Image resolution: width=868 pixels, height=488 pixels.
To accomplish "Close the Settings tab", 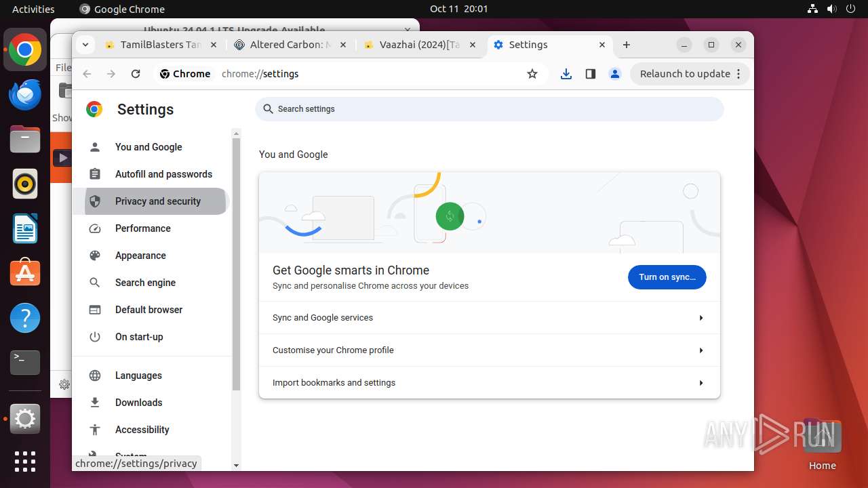I will click(602, 45).
